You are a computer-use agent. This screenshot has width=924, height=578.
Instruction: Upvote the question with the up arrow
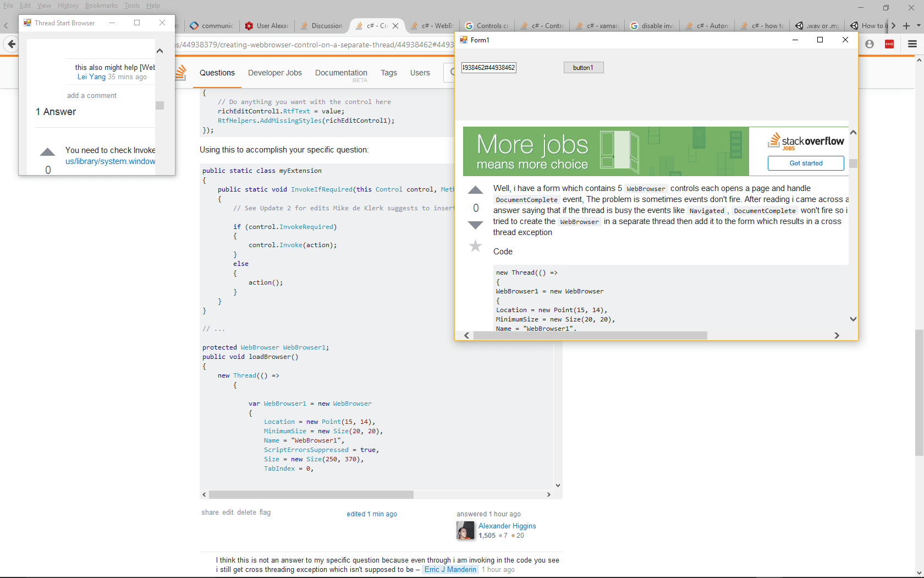[x=475, y=189]
